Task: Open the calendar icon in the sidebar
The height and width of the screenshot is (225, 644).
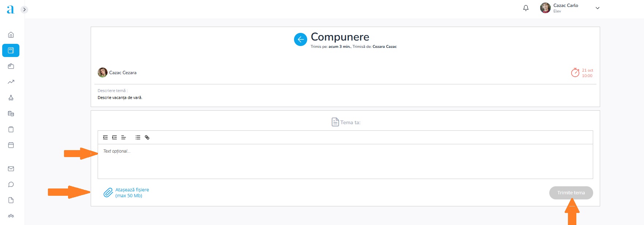Action: point(11,145)
